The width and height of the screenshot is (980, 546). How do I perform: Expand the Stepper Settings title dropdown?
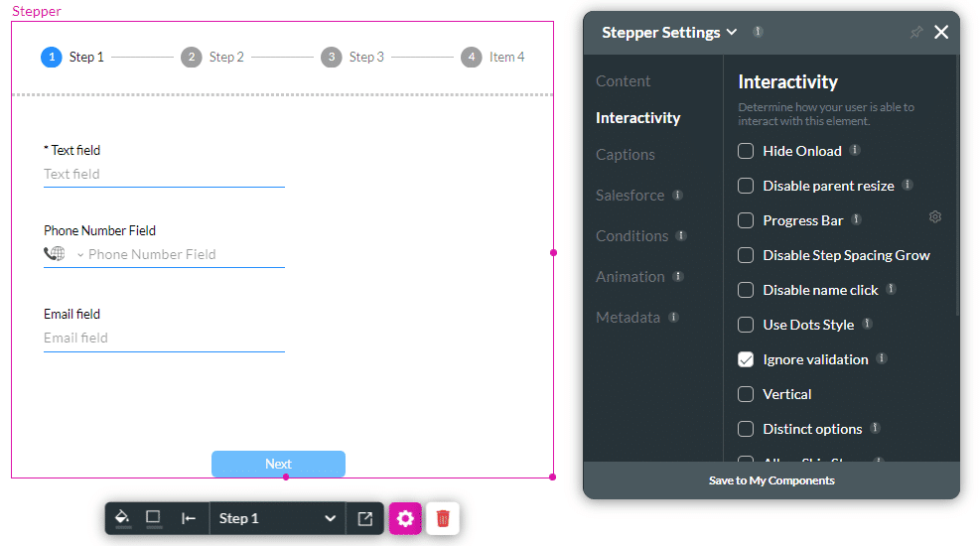pyautogui.click(x=732, y=32)
